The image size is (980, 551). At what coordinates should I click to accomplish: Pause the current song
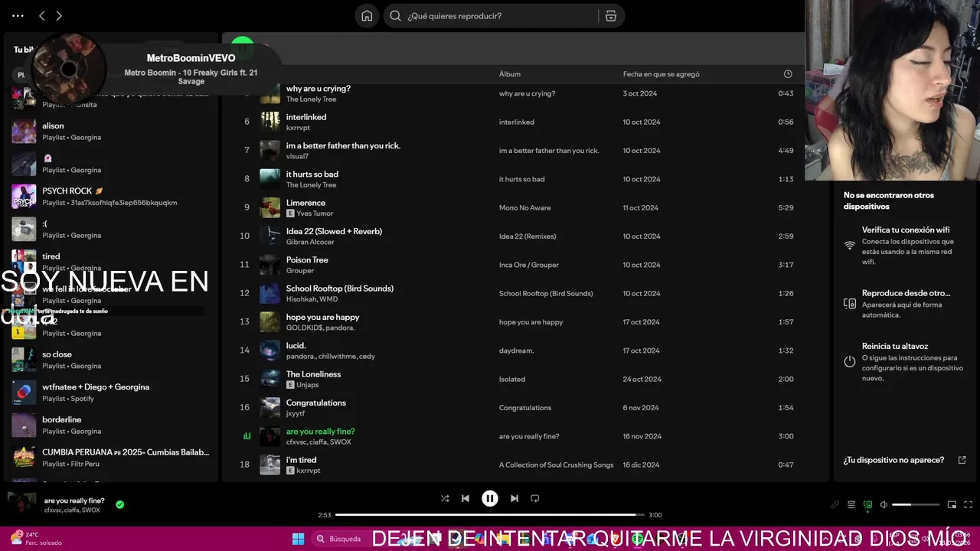490,498
